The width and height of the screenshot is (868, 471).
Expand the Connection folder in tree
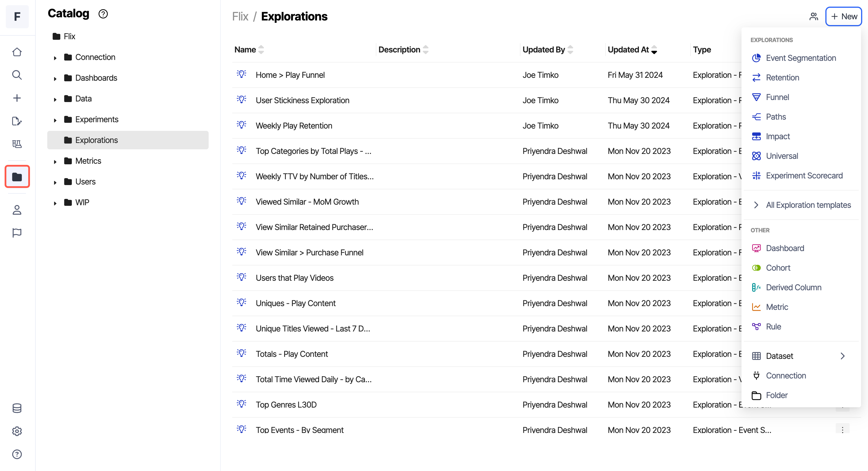[55, 58]
